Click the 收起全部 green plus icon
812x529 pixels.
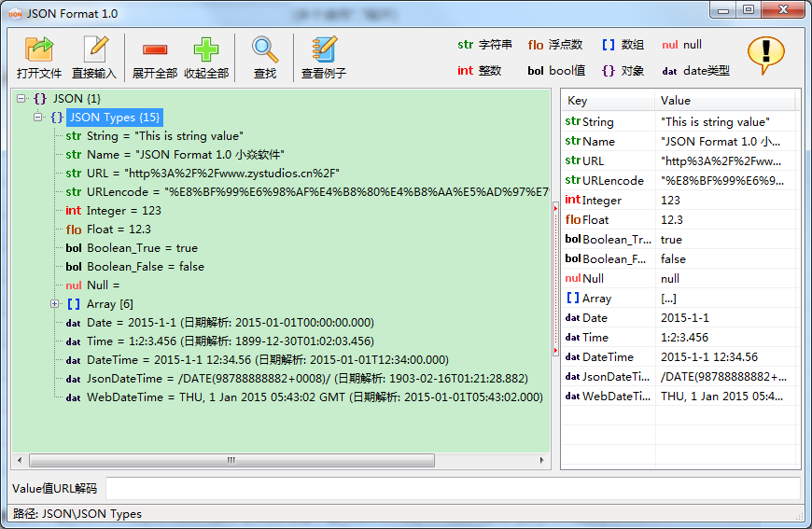point(206,49)
